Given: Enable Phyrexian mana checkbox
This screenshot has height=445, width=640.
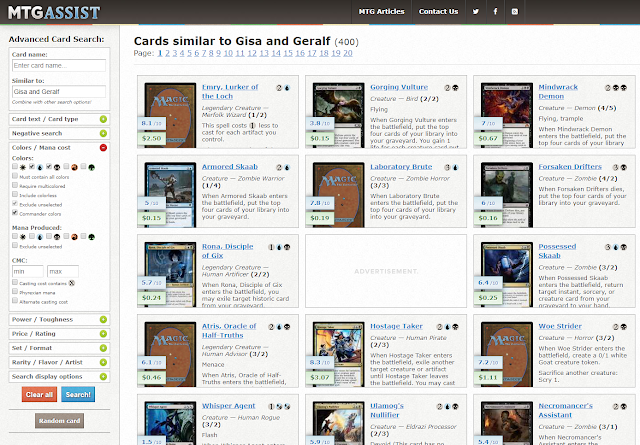Looking at the screenshot, I should (15, 291).
